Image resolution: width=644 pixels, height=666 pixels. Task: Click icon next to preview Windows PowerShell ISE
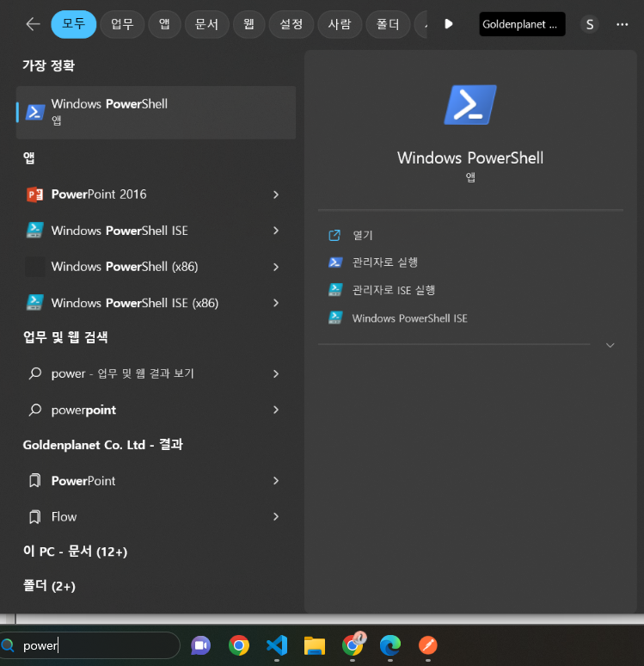[335, 318]
